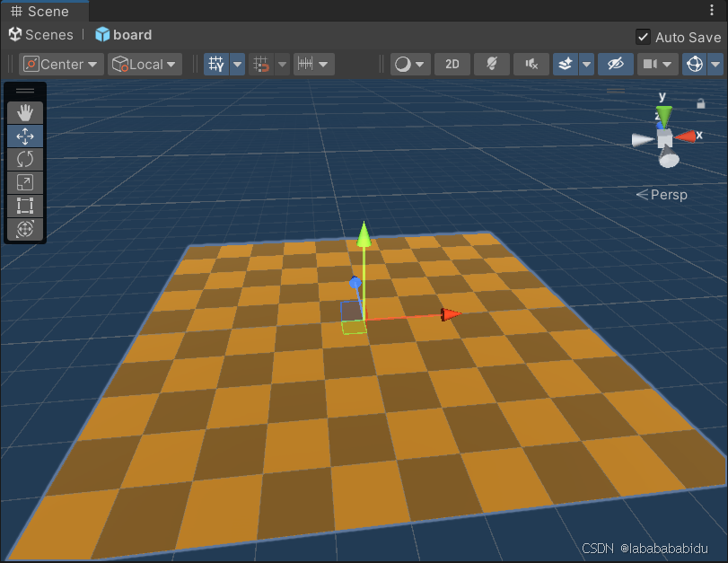Toggle the orientation gizmo rotation lock

click(x=700, y=103)
